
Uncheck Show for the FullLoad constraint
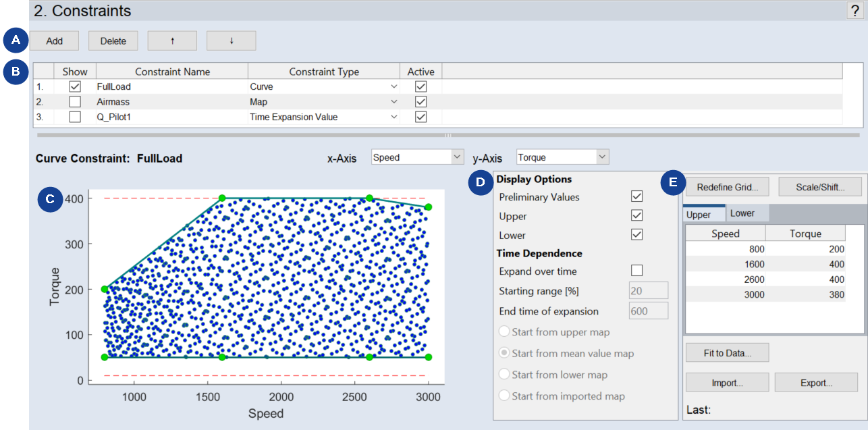(75, 86)
